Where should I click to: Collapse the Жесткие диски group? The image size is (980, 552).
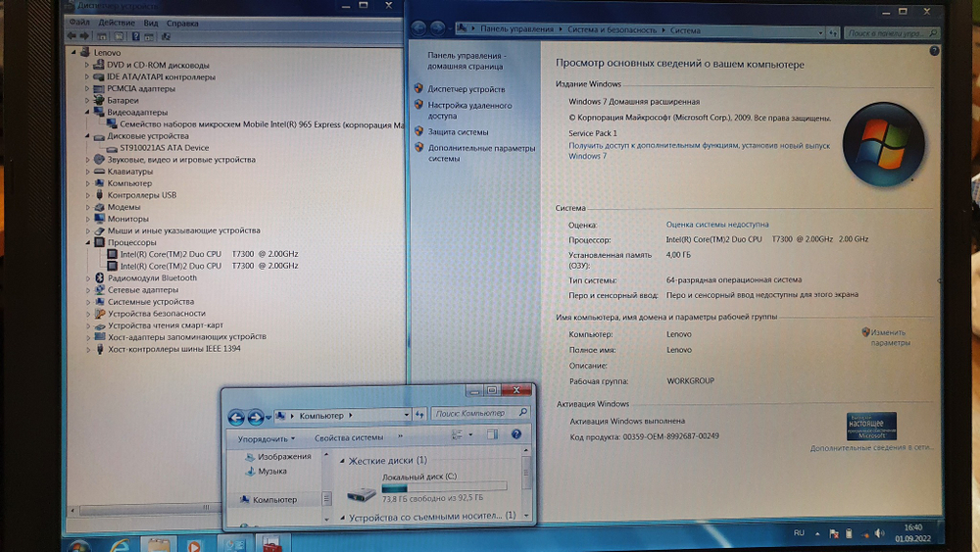[x=342, y=461]
